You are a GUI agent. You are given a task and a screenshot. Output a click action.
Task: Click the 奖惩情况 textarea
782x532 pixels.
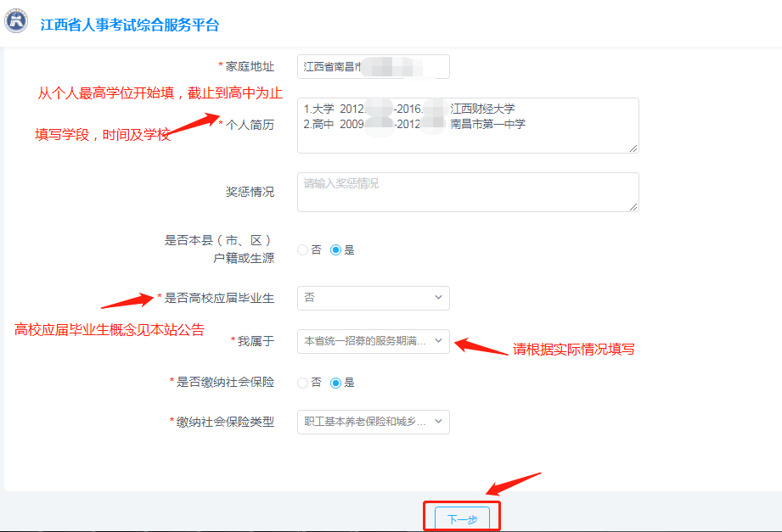click(x=468, y=192)
